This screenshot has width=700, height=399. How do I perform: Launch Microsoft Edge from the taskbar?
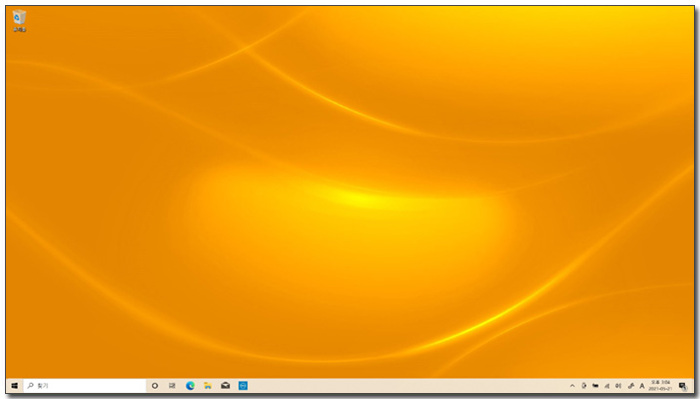click(x=190, y=386)
